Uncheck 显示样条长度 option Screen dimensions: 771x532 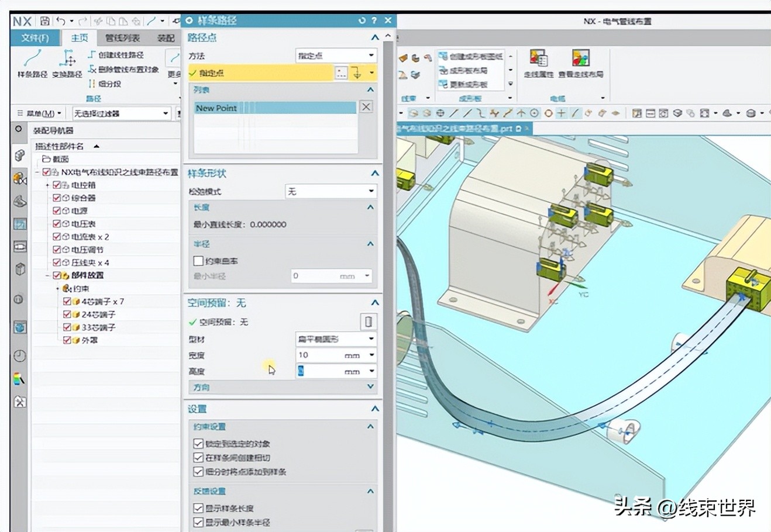pos(198,508)
